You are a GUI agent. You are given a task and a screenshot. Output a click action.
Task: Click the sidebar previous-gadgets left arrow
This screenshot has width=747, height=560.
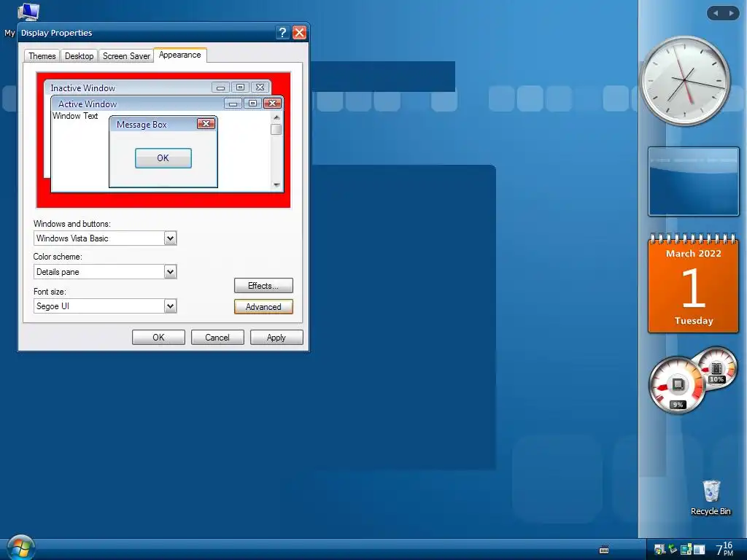tap(716, 13)
